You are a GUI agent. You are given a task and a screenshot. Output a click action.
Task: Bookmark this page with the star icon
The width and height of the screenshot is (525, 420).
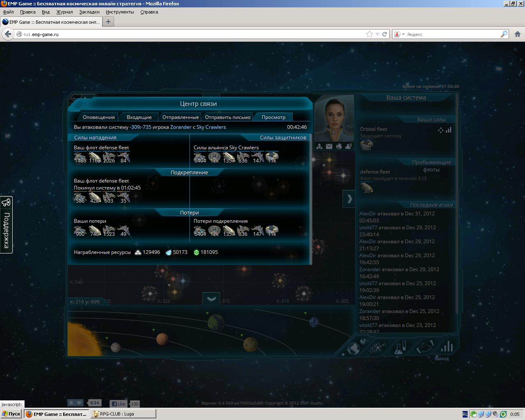click(369, 34)
